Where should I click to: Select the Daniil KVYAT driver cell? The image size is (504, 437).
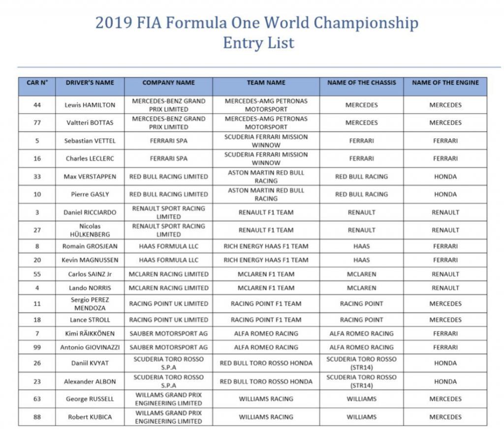(90, 363)
